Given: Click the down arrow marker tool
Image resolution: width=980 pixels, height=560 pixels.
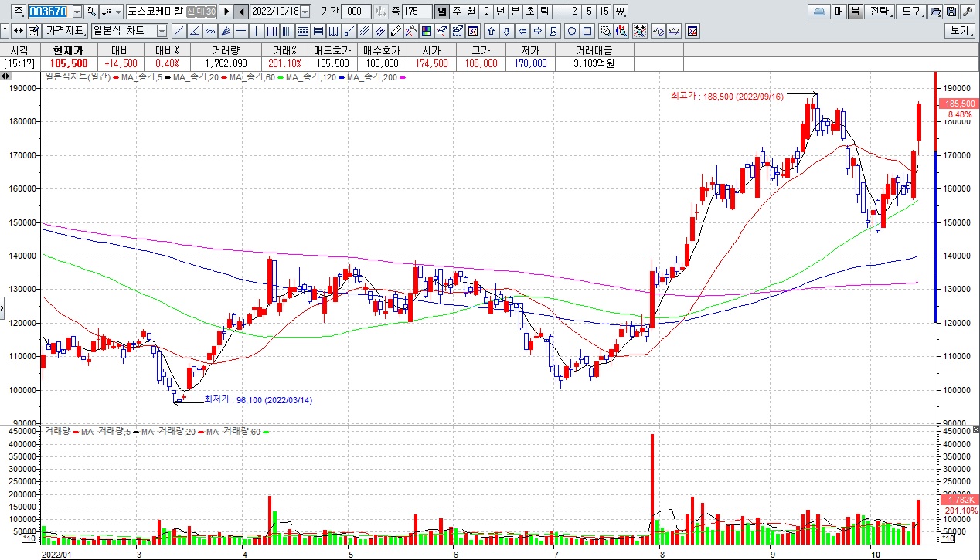Looking at the screenshot, I should (506, 31).
